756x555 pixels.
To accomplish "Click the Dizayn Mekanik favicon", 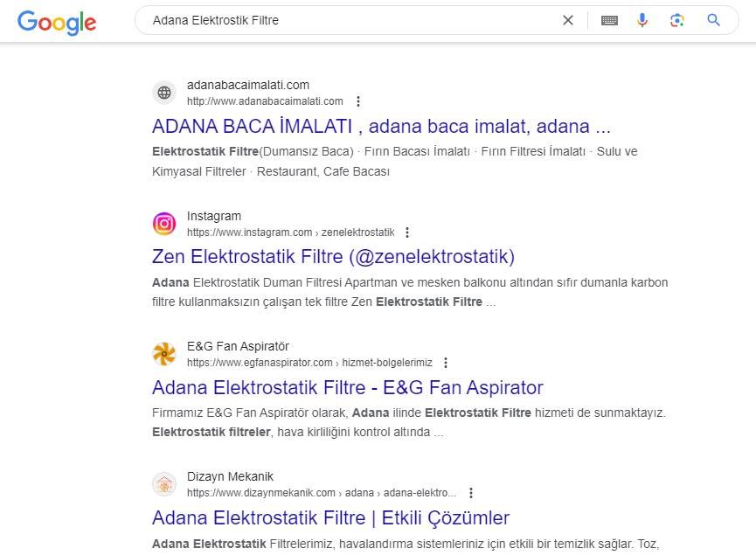I will point(164,484).
